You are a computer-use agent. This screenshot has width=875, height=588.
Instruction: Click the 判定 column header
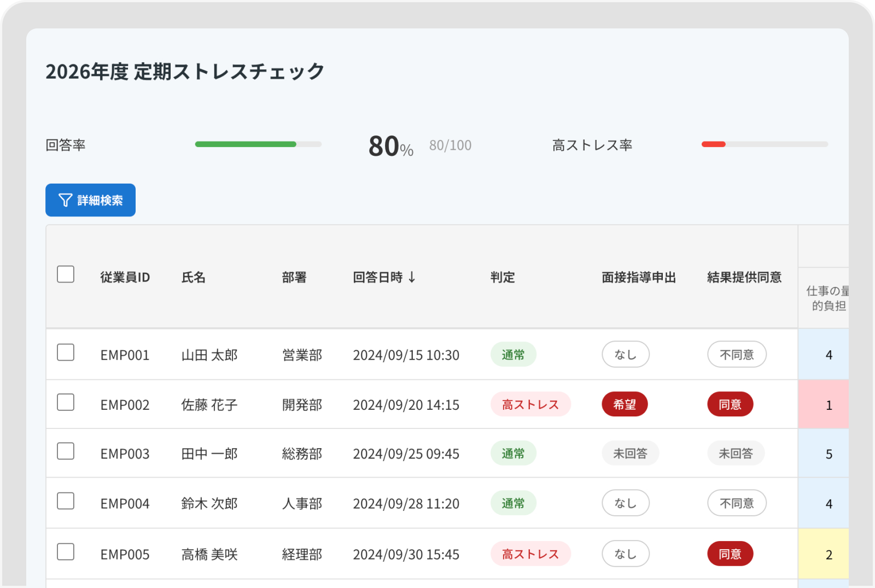click(x=503, y=277)
